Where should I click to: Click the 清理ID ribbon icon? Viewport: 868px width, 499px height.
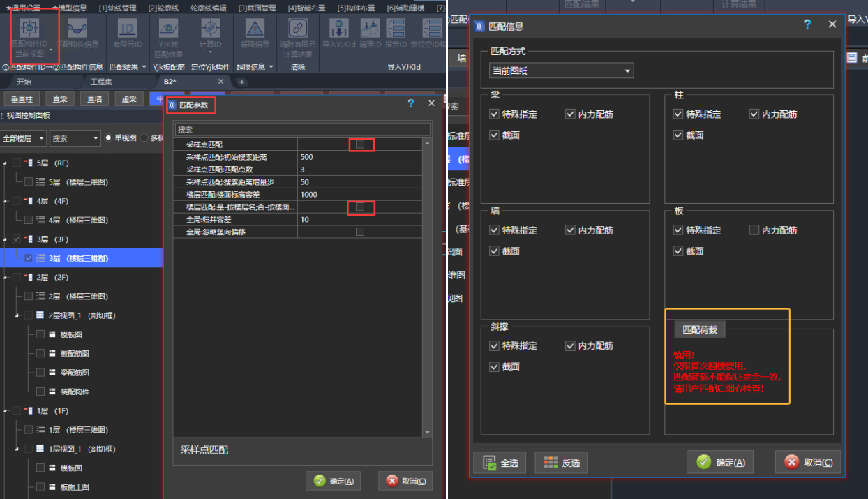click(370, 29)
